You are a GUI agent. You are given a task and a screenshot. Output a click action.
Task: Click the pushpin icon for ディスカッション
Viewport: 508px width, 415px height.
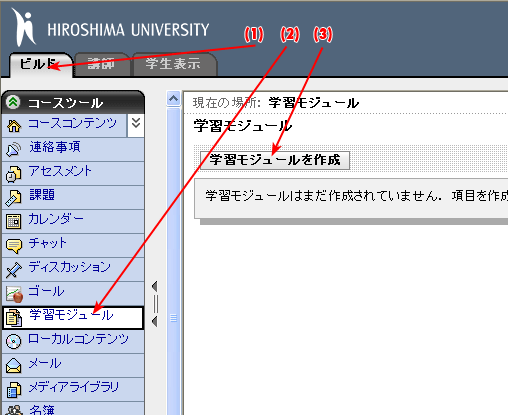click(x=13, y=270)
